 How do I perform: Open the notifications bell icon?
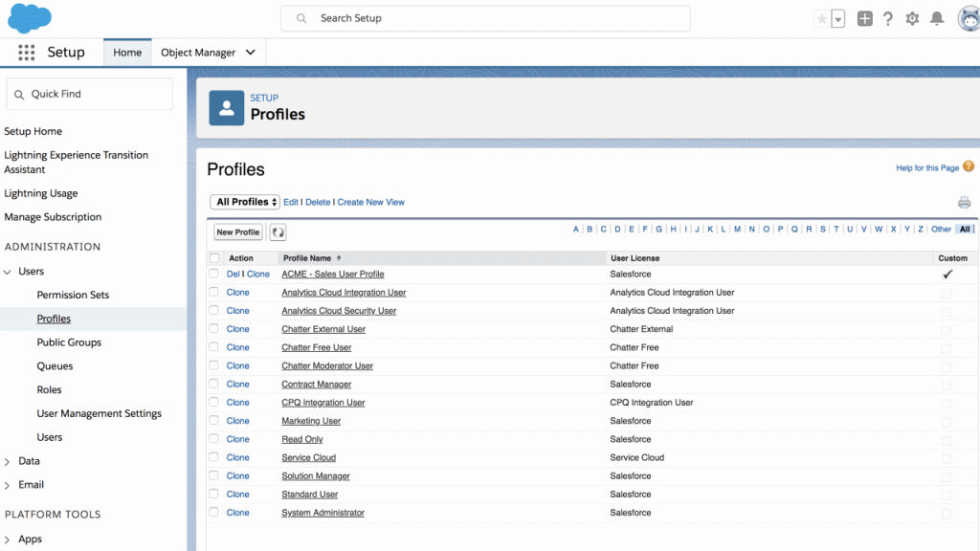point(936,19)
